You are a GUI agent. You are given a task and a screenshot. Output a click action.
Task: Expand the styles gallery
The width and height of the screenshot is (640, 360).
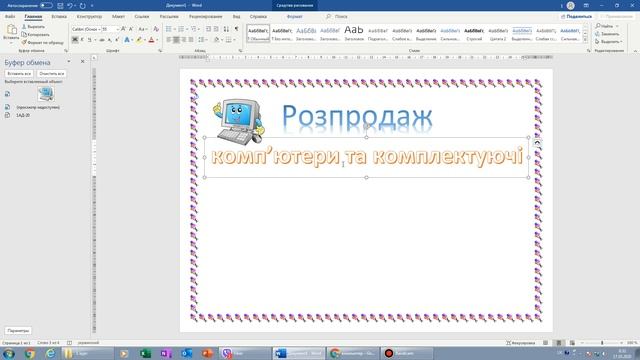pos(585,40)
